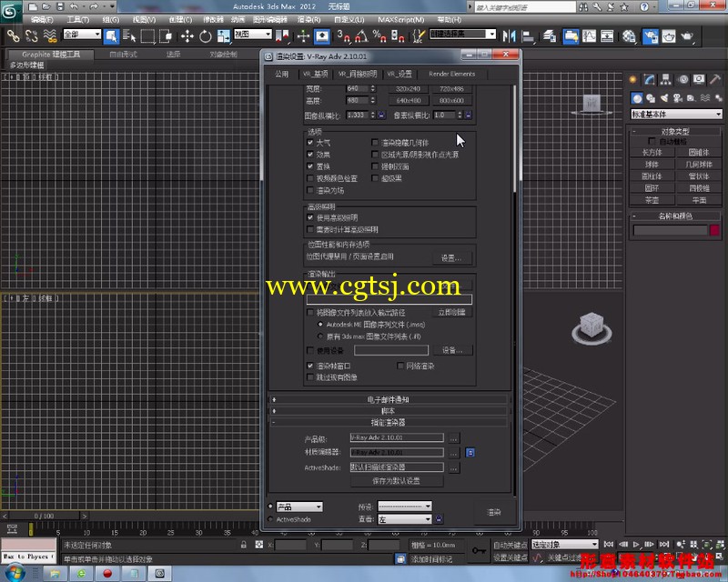Select the 原有 3ds max 图像文件列表 radio
728x582 pixels.
320,336
